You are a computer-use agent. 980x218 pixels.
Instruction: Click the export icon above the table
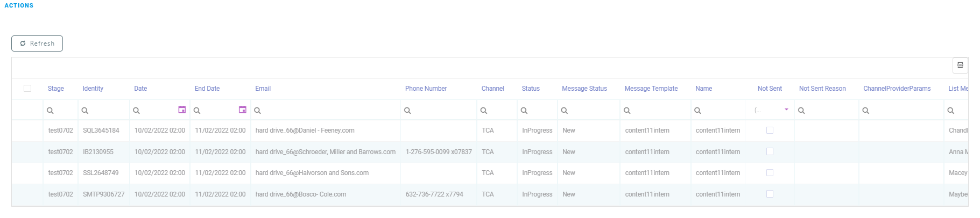click(960, 65)
